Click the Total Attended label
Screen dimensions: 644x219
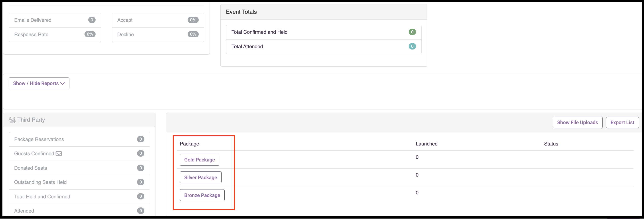[247, 47]
